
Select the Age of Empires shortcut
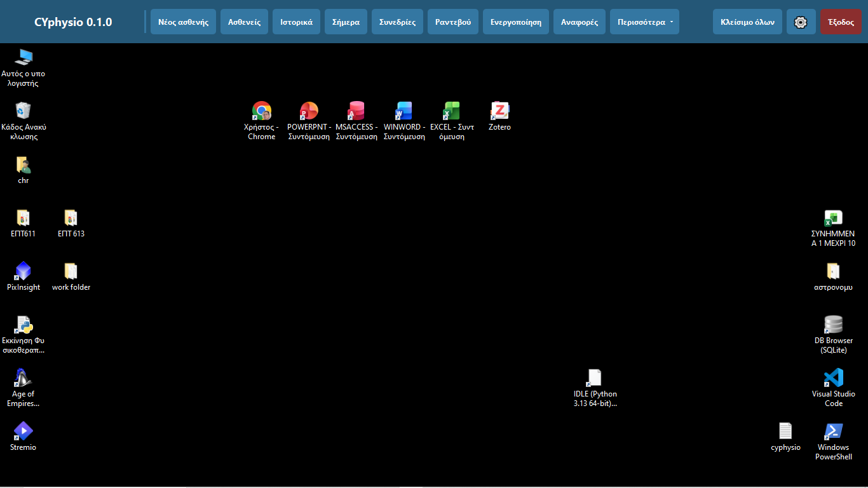[24, 378]
